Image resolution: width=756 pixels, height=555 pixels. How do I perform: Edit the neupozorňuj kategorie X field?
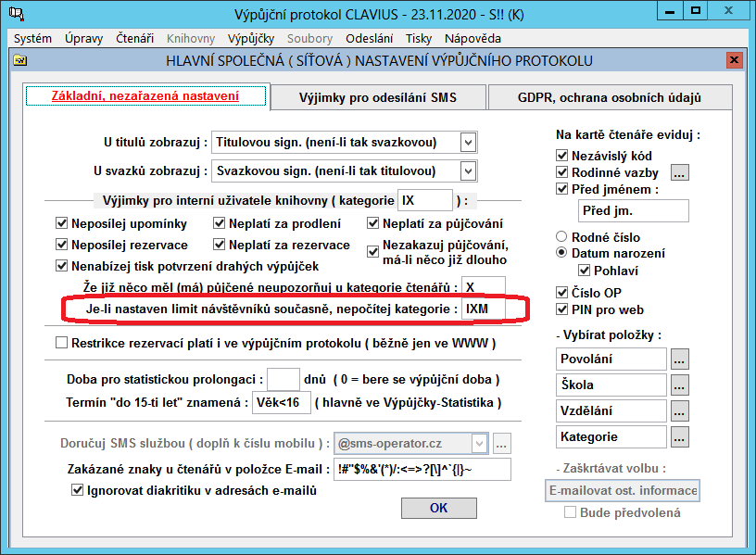click(x=483, y=287)
